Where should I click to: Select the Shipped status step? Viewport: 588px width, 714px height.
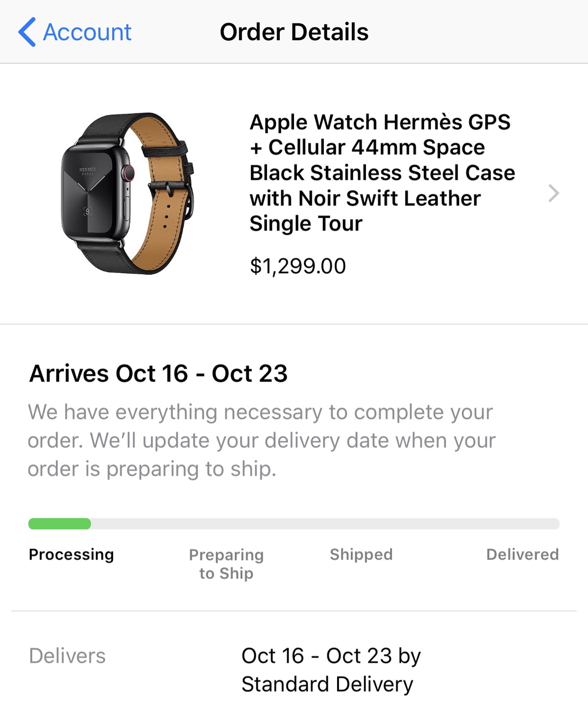coord(361,555)
